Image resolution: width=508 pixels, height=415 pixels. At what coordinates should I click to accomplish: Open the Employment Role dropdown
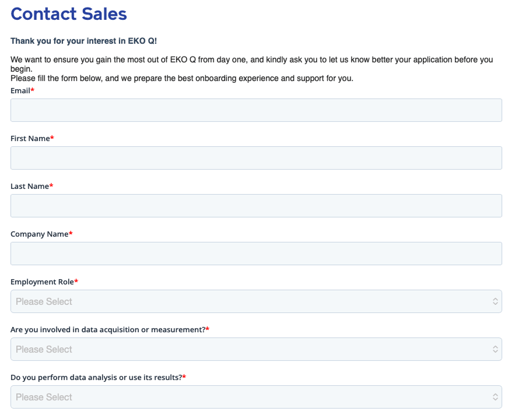pos(256,301)
